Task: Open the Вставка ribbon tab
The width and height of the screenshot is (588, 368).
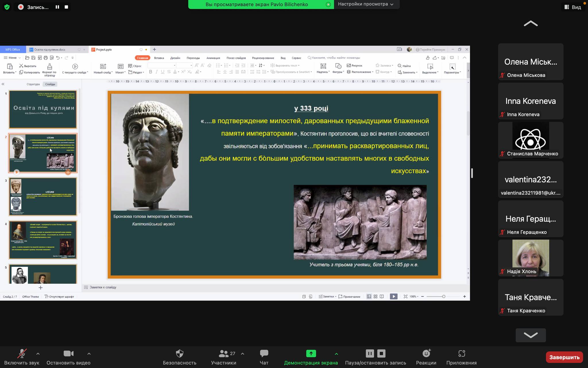Action: pos(159,58)
